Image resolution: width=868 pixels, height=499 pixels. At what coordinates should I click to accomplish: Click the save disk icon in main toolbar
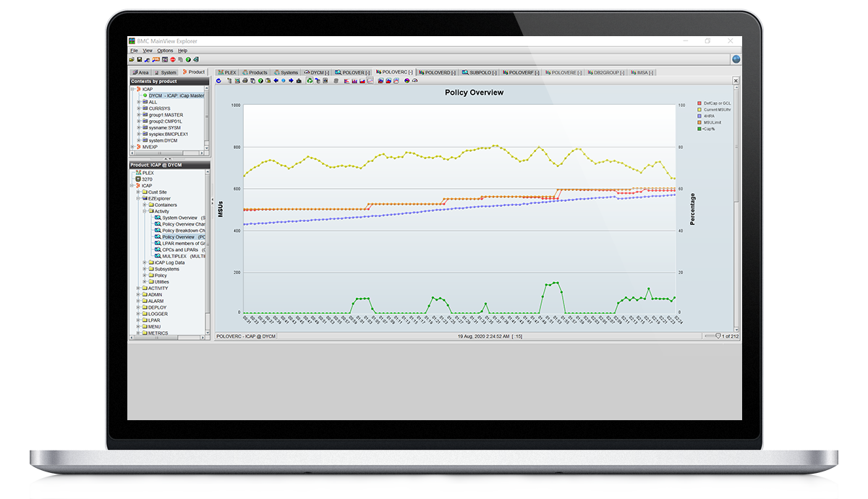coord(140,60)
